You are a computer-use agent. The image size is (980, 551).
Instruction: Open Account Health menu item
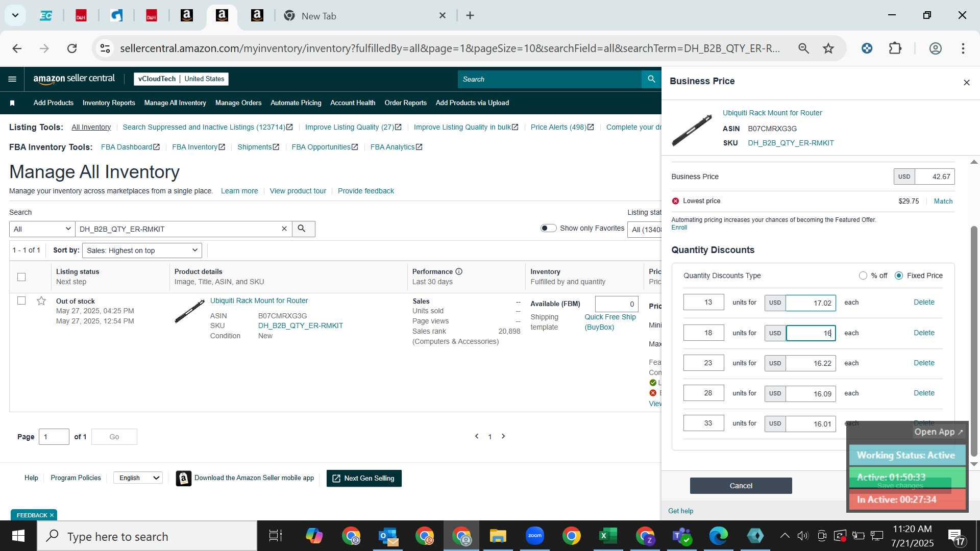coord(353,103)
